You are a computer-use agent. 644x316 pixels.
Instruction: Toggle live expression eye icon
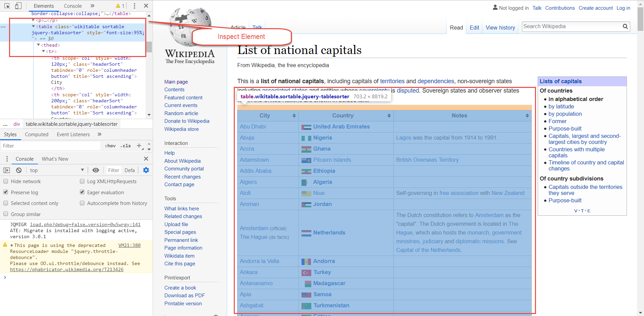tap(96, 170)
